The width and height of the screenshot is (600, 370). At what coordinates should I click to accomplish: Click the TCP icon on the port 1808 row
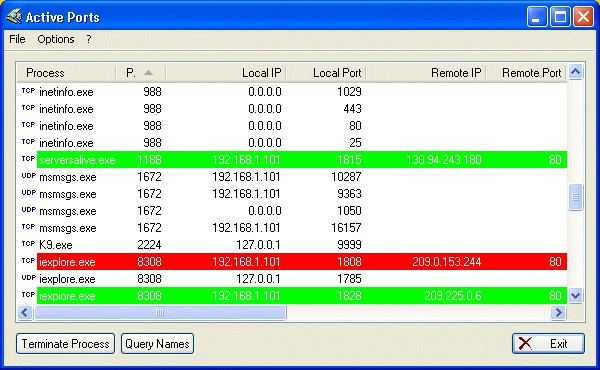(x=28, y=261)
